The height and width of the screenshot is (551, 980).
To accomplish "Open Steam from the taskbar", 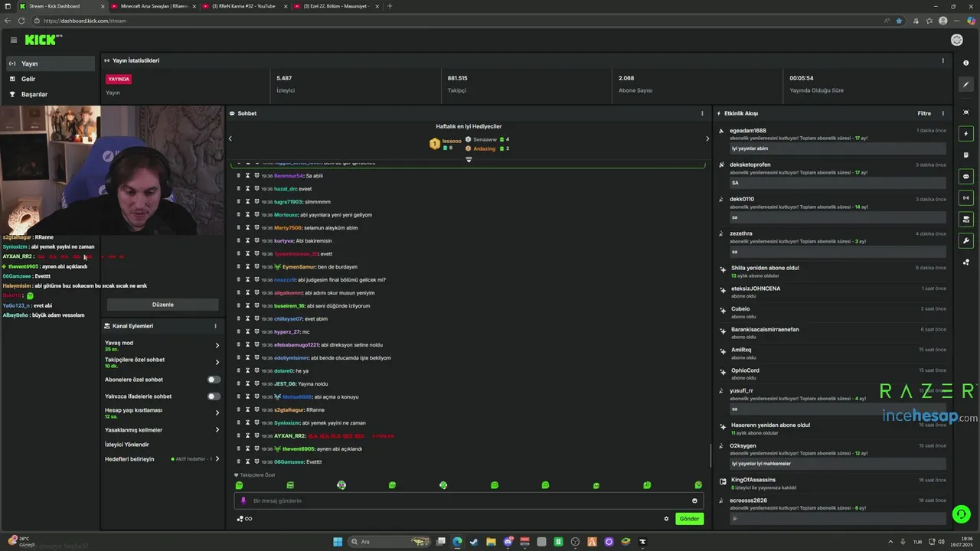I will point(474,542).
